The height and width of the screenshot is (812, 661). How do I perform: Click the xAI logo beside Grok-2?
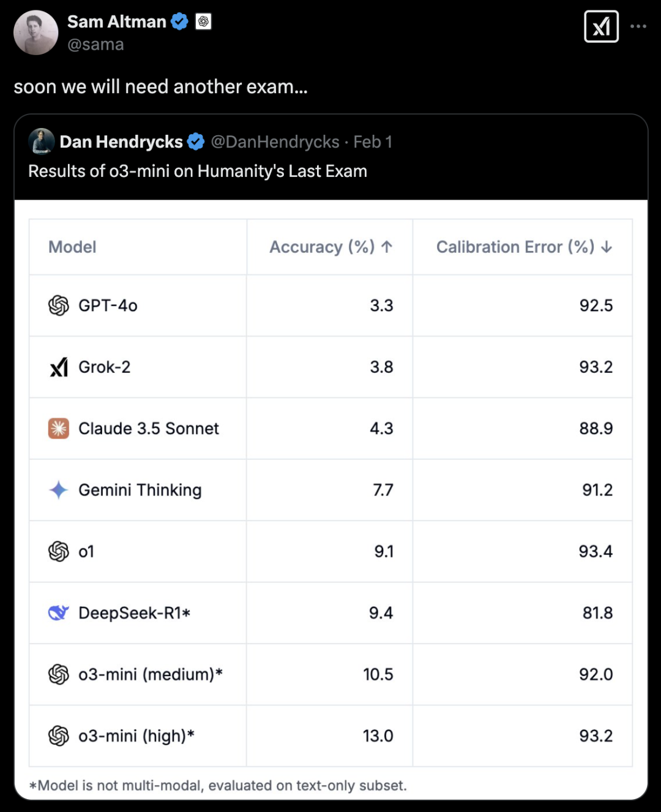[59, 367]
